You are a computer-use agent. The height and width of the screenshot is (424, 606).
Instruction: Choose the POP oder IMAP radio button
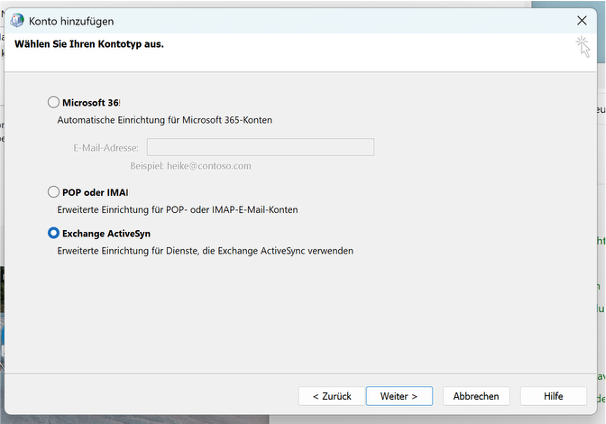click(54, 192)
